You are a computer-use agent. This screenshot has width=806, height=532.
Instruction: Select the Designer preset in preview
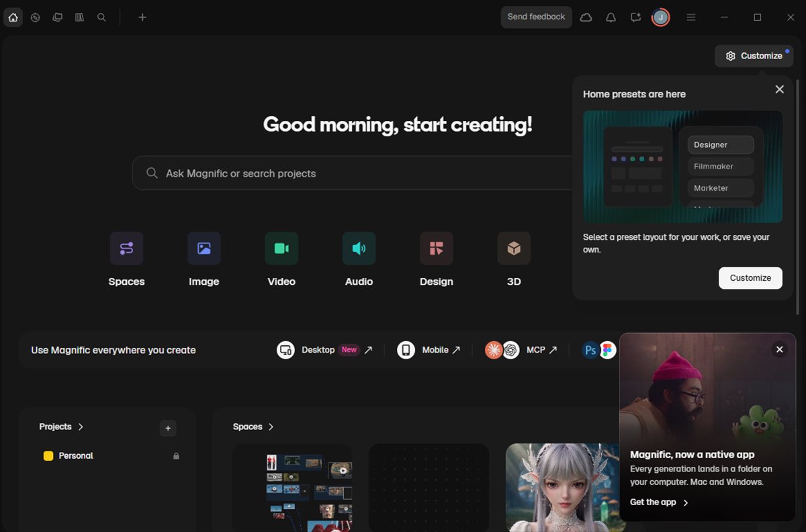pyautogui.click(x=721, y=144)
